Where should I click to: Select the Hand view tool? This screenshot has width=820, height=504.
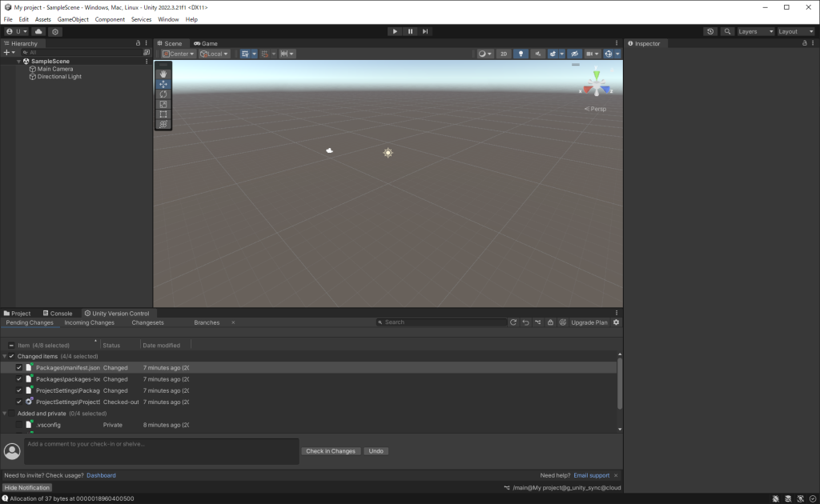[x=163, y=74]
